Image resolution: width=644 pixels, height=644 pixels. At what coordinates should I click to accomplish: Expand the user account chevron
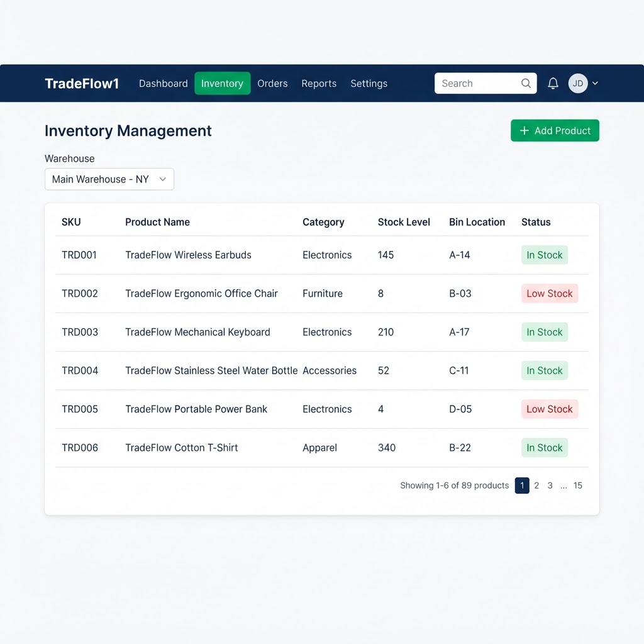[595, 84]
